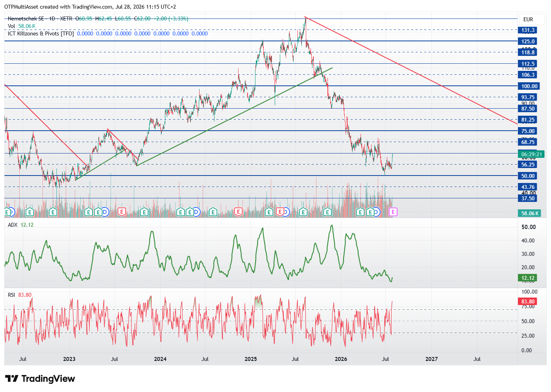This screenshot has width=551, height=392.
Task: Click the green earnings marker just before 2026
Action: click(x=327, y=212)
